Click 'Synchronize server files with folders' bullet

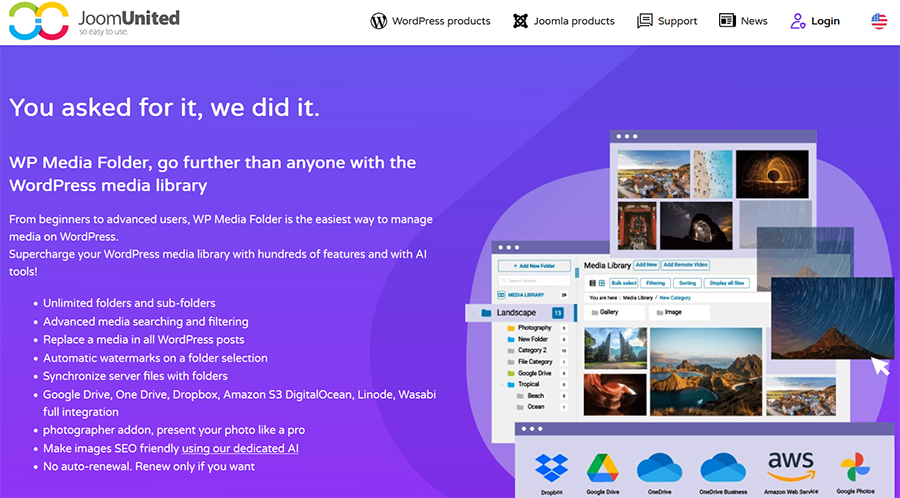click(135, 376)
